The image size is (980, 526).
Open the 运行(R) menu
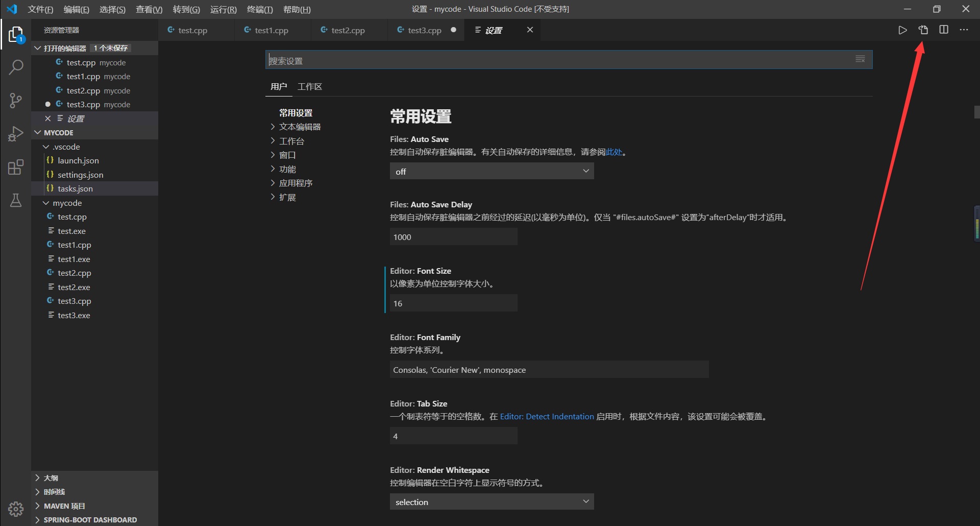(x=224, y=9)
